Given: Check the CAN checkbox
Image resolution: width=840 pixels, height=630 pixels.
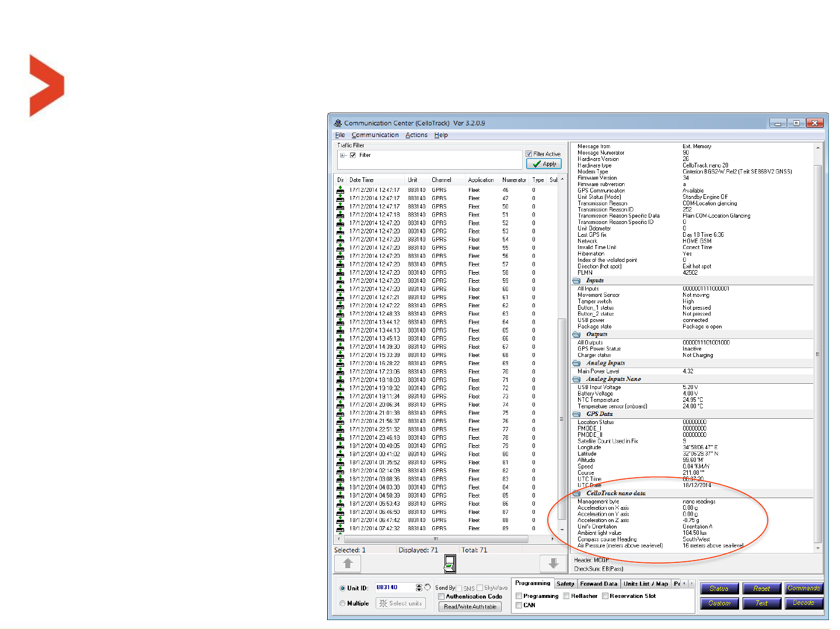Looking at the screenshot, I should point(519,605).
